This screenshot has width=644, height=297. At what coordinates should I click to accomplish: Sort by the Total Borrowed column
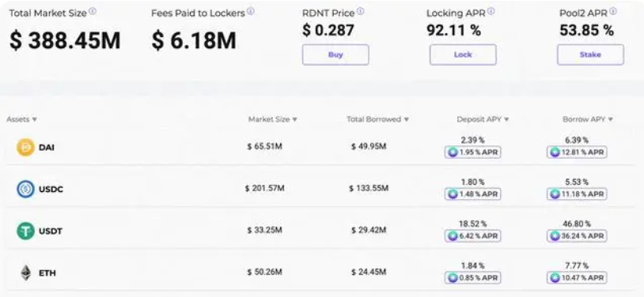[377, 119]
